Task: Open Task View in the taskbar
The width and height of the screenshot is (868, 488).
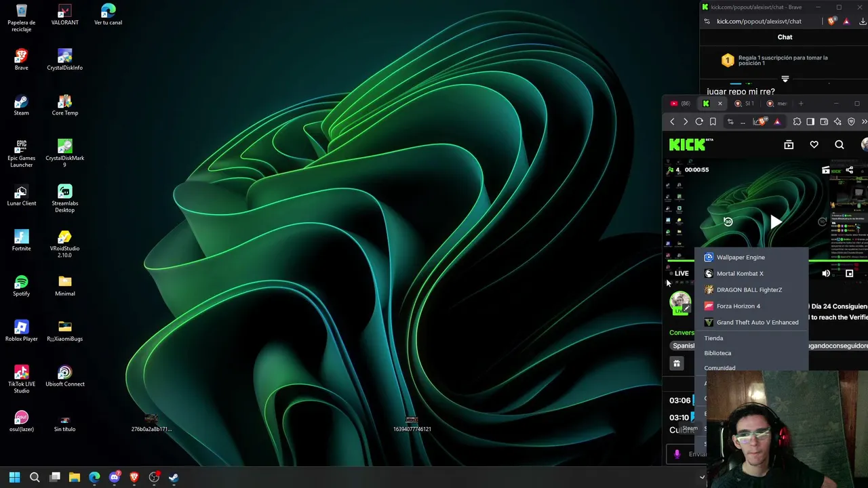Action: pyautogui.click(x=55, y=477)
